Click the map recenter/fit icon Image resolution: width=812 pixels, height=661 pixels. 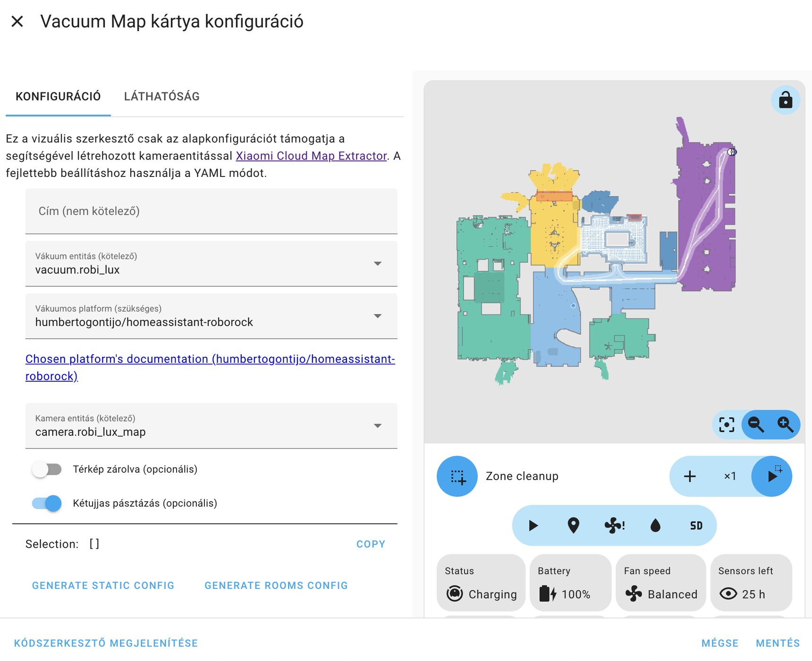tap(727, 425)
